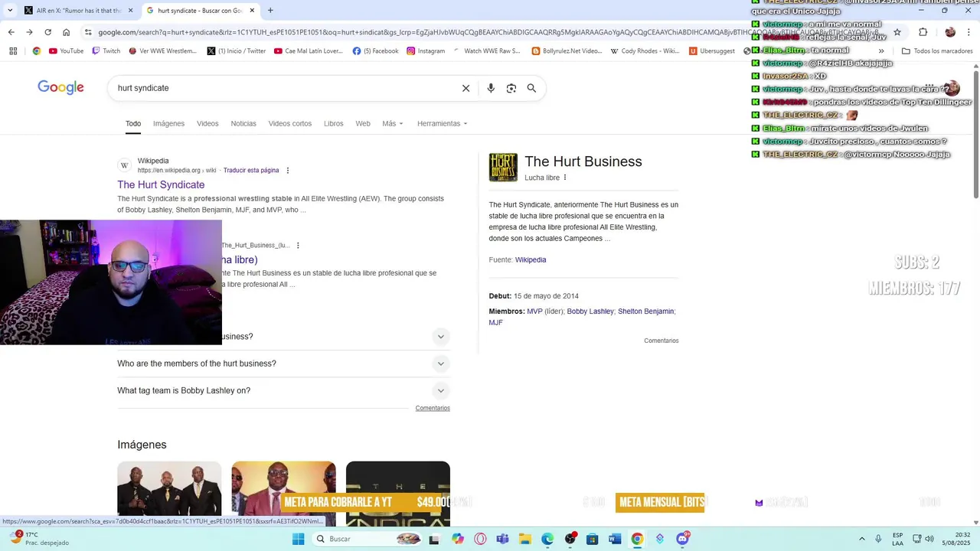
Task: Open the Bobby Lashley member link
Action: coord(590,311)
